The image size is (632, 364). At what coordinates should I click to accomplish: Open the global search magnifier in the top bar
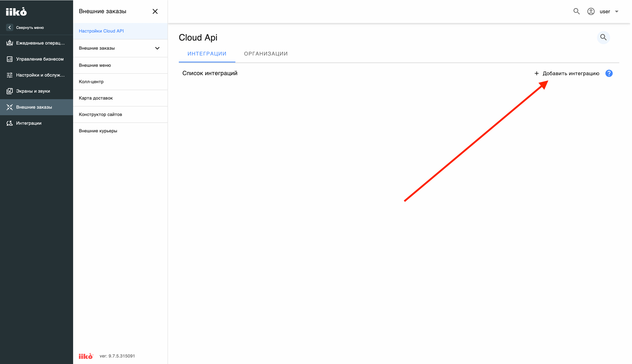(x=576, y=11)
